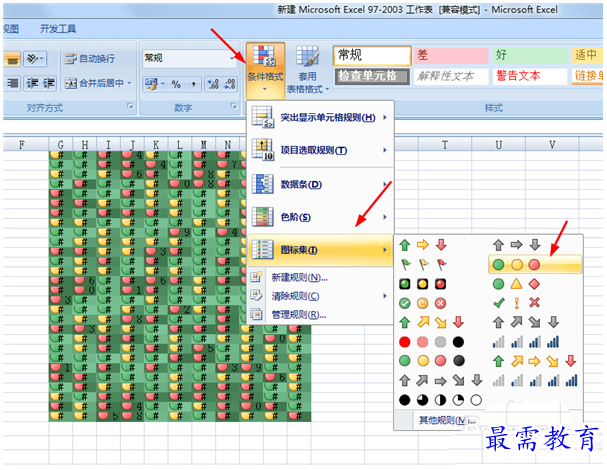
Task: Apply 常规 normal cell style
Action: (372, 55)
